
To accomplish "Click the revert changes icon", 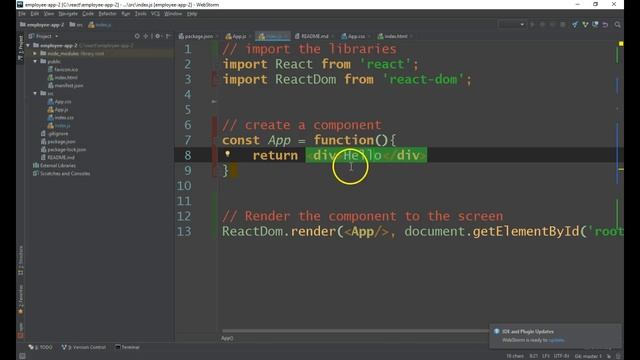I will coord(605,24).
